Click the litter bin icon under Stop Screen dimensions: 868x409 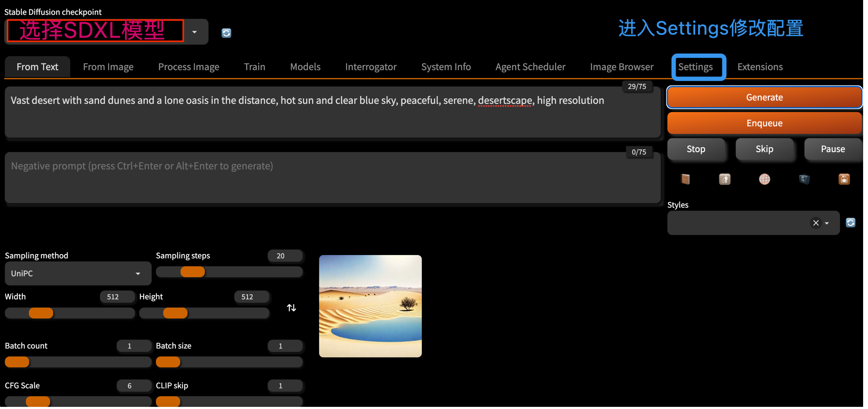click(x=725, y=179)
